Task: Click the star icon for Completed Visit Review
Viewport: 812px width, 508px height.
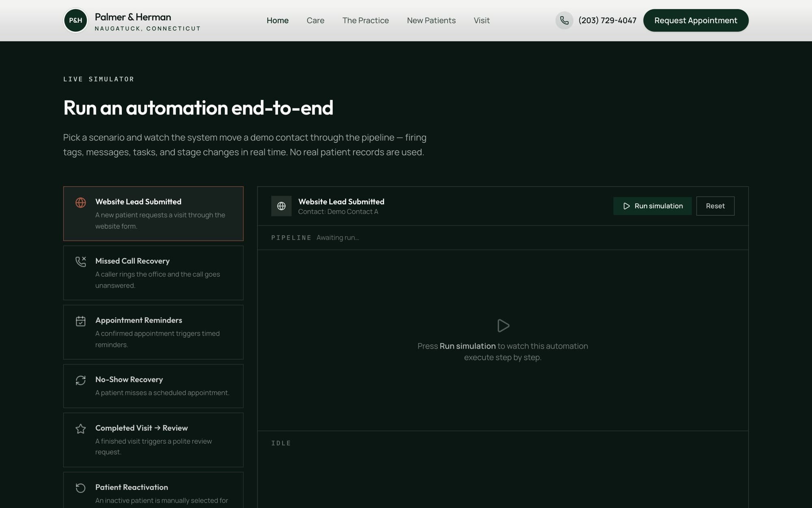Action: coord(81,429)
